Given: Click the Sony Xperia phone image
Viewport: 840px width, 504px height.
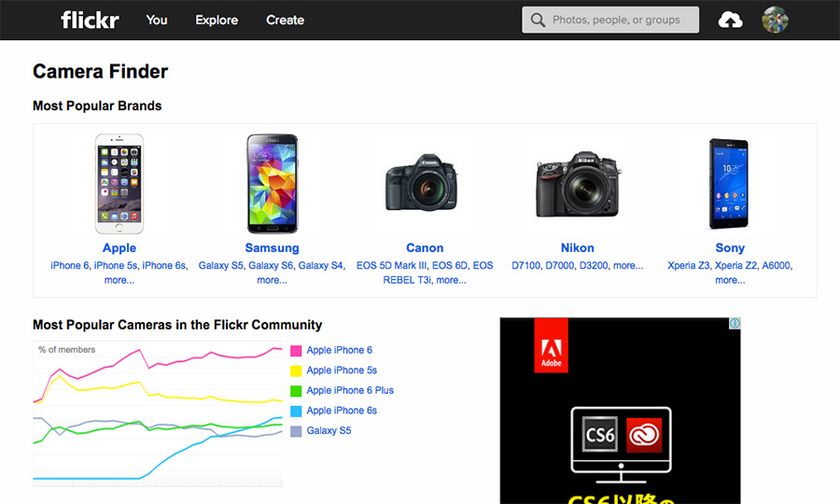Looking at the screenshot, I should click(728, 184).
